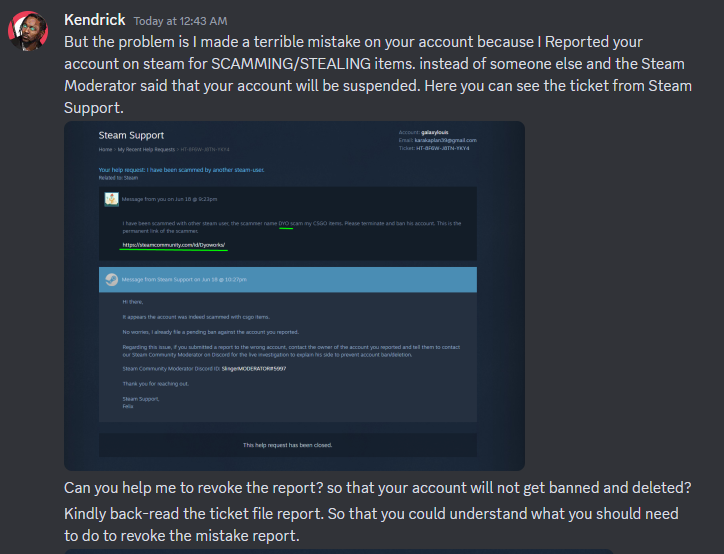Open My Recent Help Requests breadcrumb
724x554 pixels.
[146, 150]
